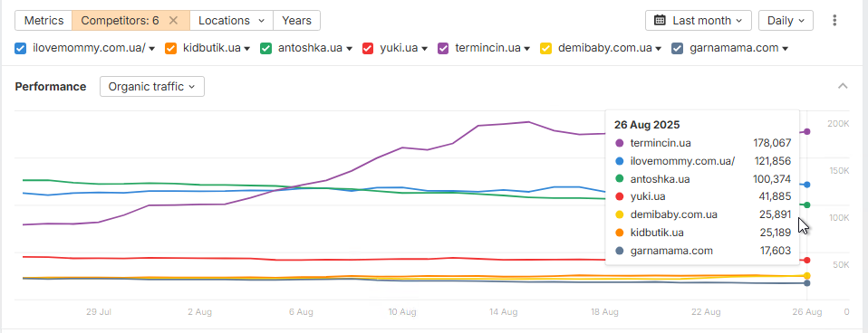
Task: Expand the antoshka.ua arrow menu
Action: click(x=350, y=49)
